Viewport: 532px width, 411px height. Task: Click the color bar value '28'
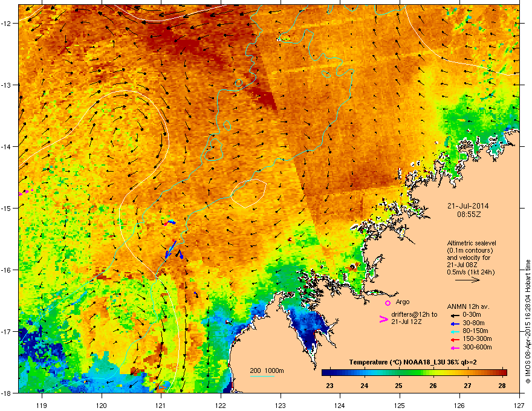pyautogui.click(x=502, y=386)
